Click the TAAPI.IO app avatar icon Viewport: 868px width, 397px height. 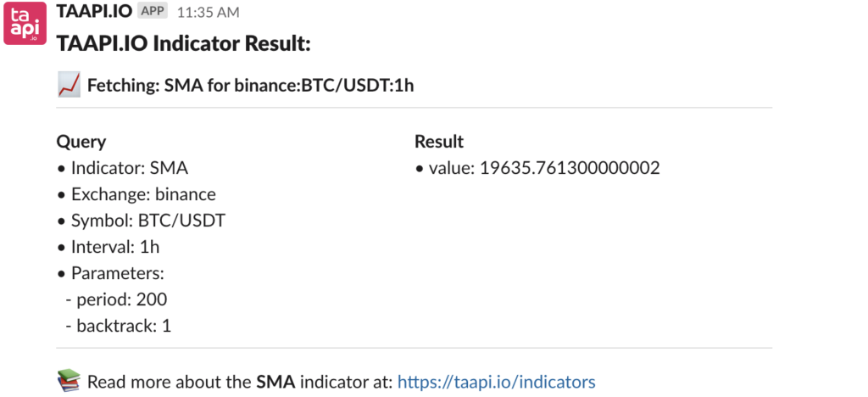point(25,23)
